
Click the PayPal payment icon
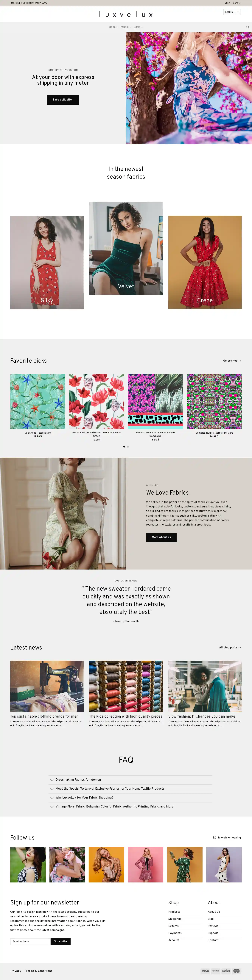(215, 970)
